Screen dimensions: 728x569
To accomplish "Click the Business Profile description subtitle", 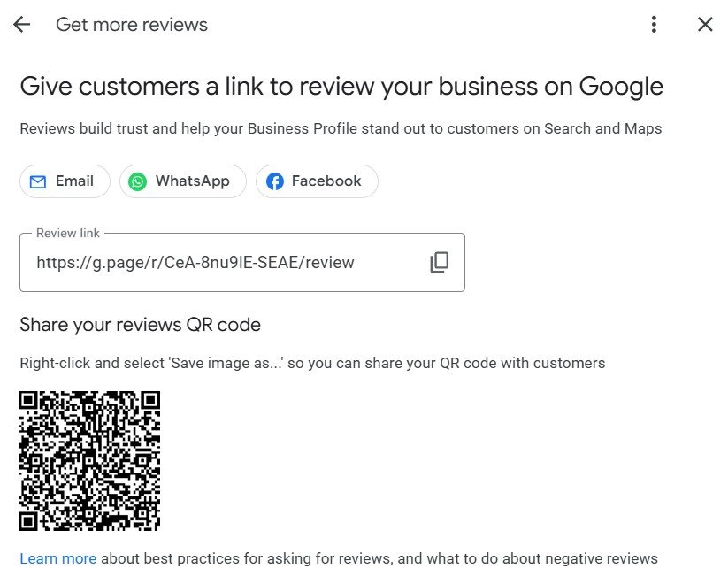I will pyautogui.click(x=341, y=128).
